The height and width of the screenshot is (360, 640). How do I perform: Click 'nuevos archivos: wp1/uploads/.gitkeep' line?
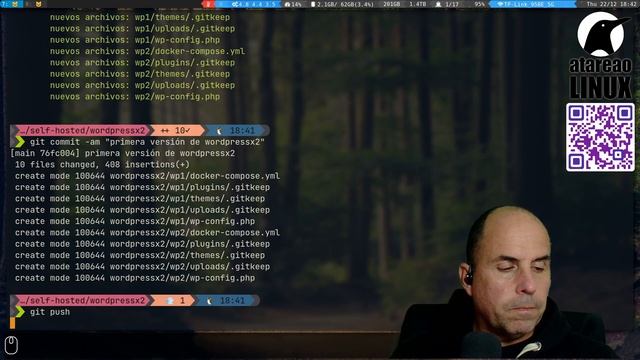click(142, 29)
